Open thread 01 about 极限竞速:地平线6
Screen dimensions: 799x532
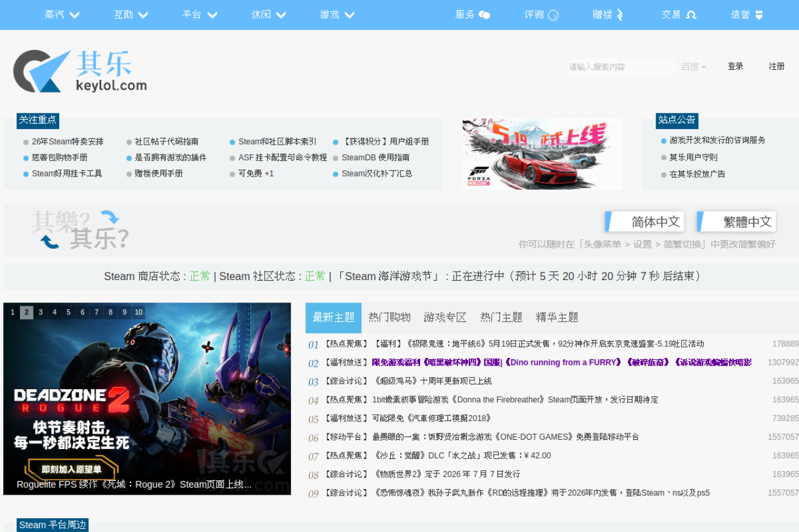[538, 344]
